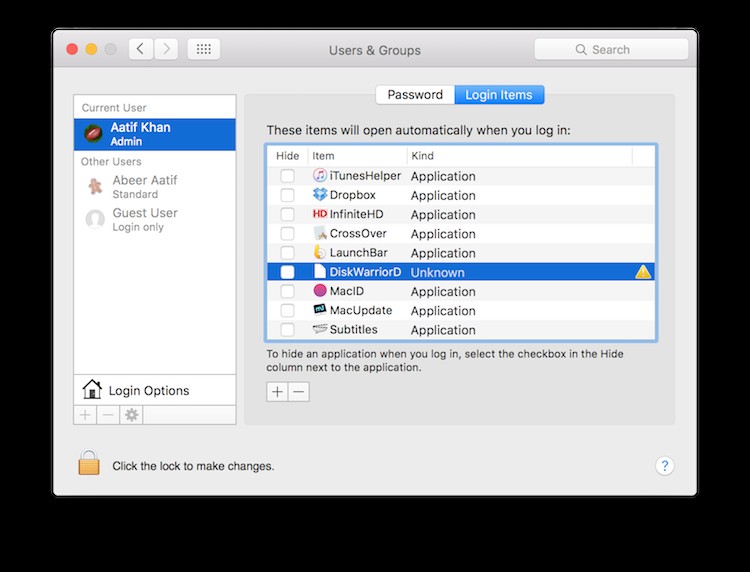Click Application kind cell in Dropbox row
Screen dimensions: 750x572
click(443, 196)
